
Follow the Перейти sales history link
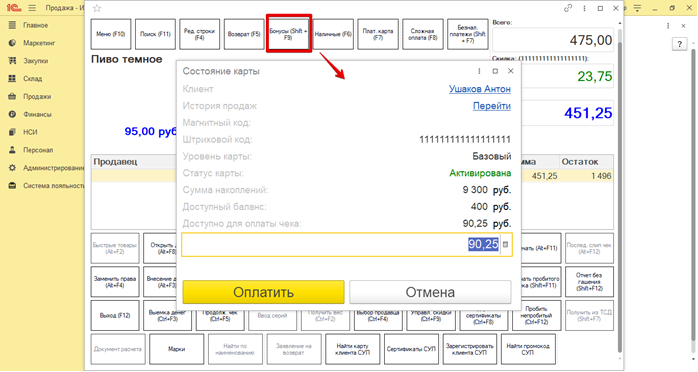(491, 106)
